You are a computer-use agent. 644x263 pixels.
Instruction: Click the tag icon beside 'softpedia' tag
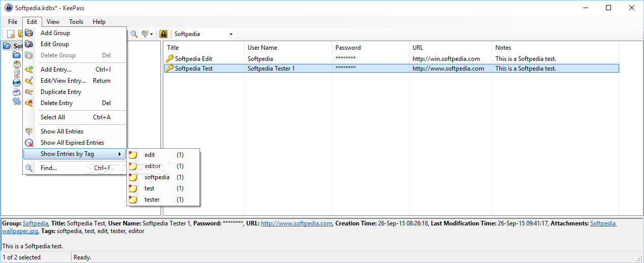pyautogui.click(x=133, y=177)
